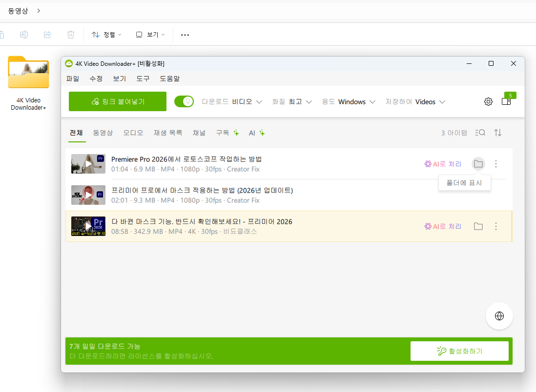Maximize the 4K Video Downloader+ window
Viewport: 536px width, 392px height.
[491, 63]
